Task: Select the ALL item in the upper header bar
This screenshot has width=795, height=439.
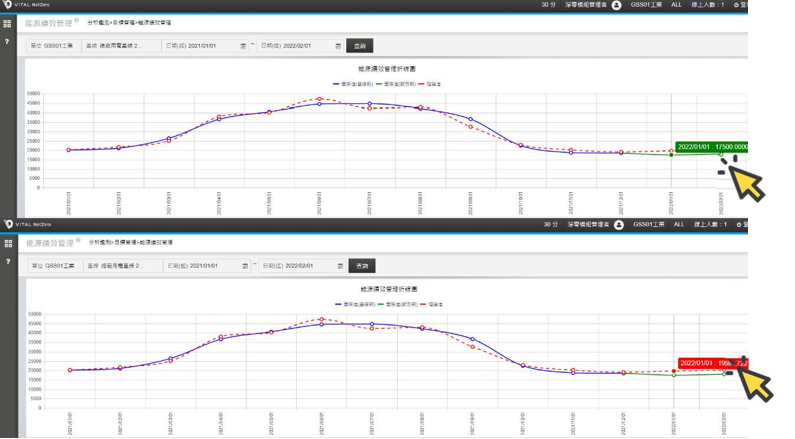Action: point(677,5)
